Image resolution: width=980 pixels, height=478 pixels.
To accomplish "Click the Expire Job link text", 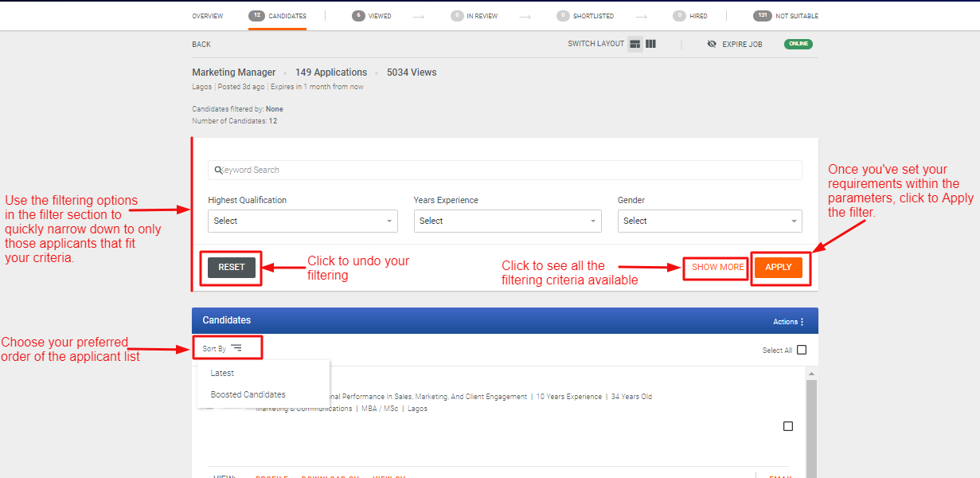I will (742, 45).
